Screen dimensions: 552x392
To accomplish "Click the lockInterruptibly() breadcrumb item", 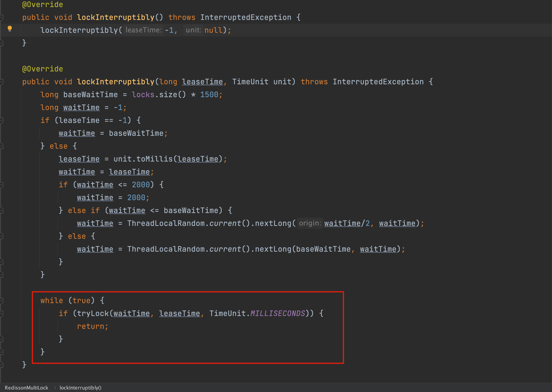I will 80,388.
